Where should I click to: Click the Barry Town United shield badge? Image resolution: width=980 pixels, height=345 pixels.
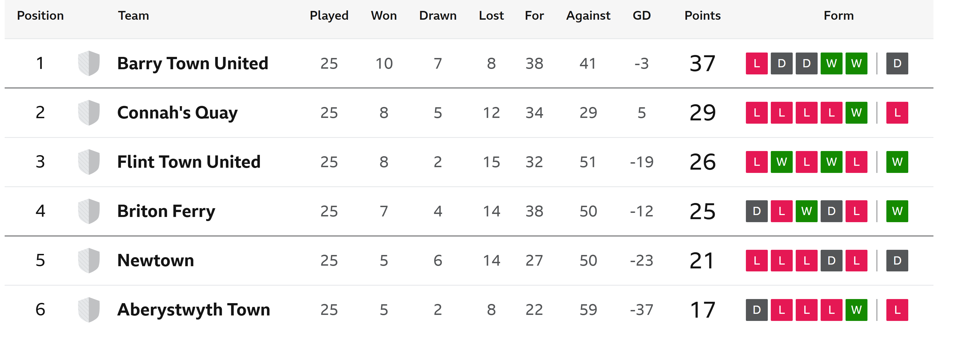89,63
